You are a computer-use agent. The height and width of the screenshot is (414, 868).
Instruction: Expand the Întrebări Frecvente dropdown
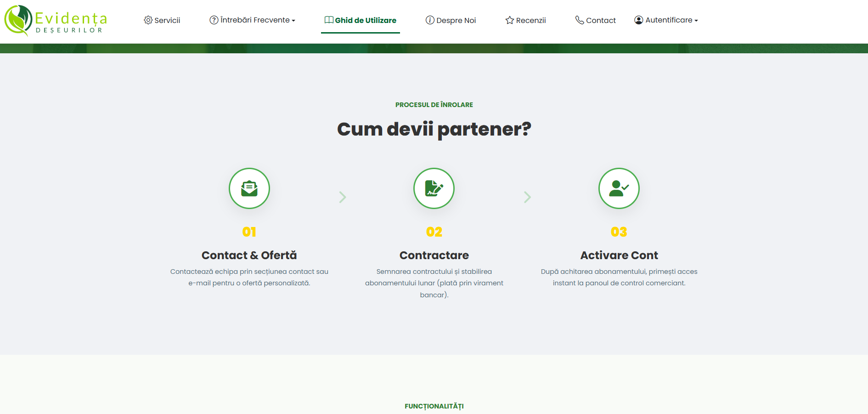tap(252, 20)
